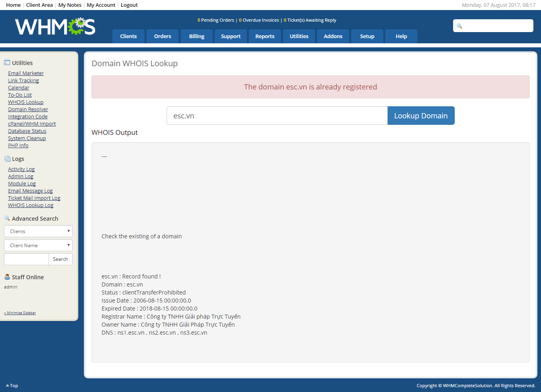Click the Advanced Search magnifier icon
541x392 pixels.
click(7, 218)
